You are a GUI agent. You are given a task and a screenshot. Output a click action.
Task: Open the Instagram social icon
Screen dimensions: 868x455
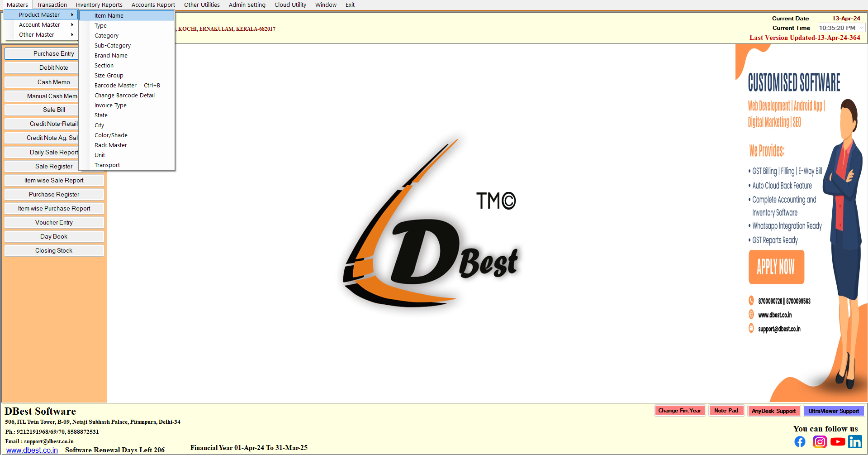click(x=819, y=441)
